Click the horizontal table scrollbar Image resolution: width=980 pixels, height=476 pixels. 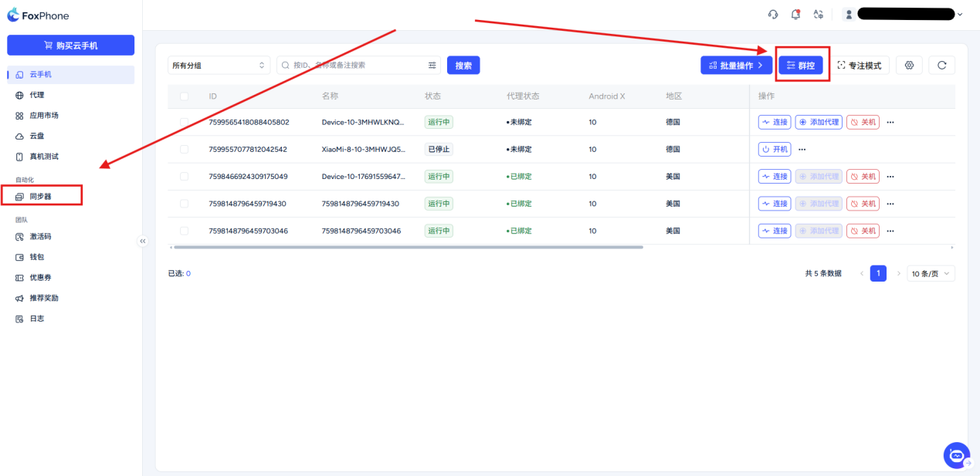[409, 247]
